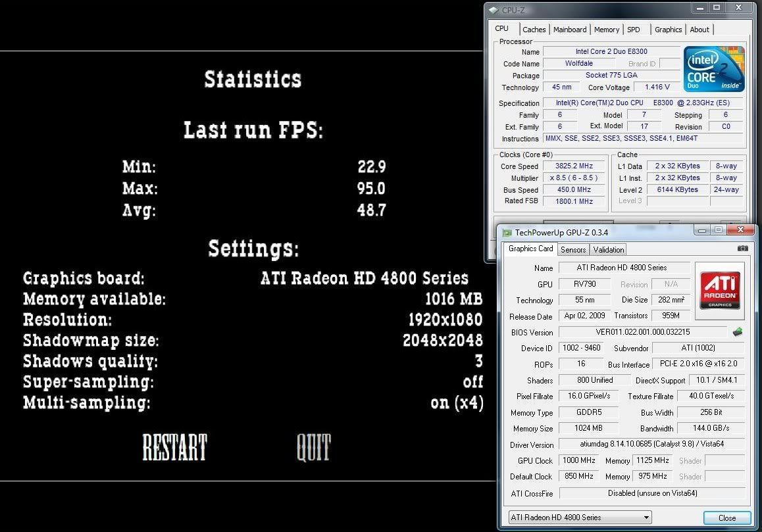
Task: Select the CPU tab in CPU-Z
Action: (x=502, y=29)
